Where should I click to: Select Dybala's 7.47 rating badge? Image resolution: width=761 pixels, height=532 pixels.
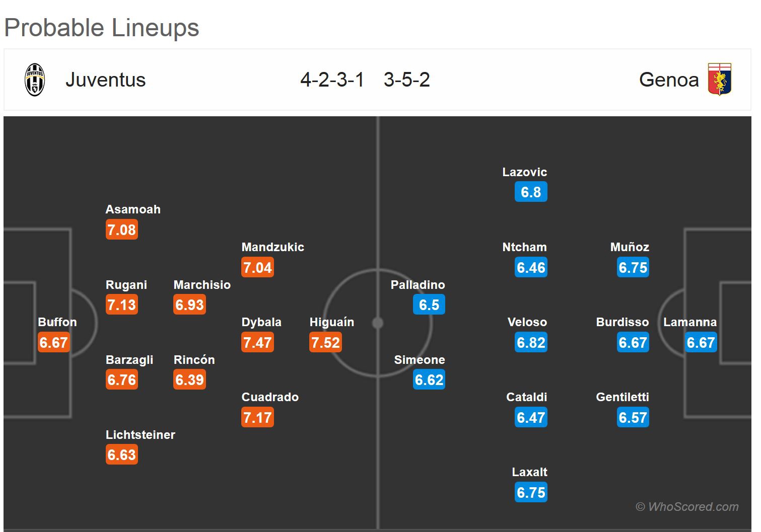pos(257,343)
